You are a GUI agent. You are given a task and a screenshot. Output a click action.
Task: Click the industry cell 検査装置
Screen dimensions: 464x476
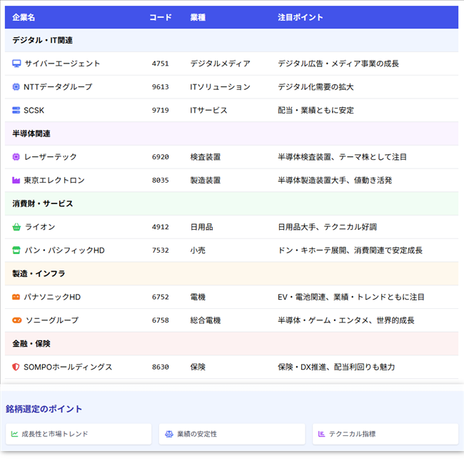(206, 157)
